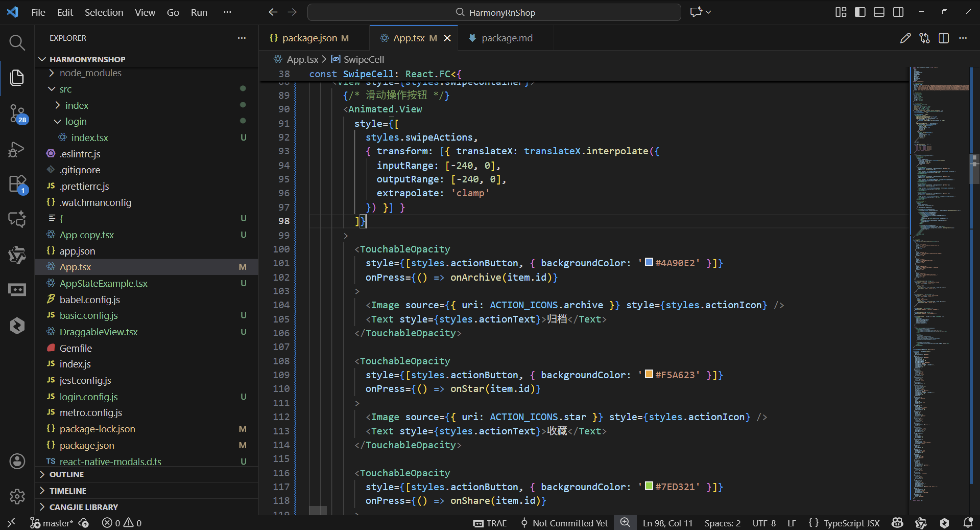Open Run and Debug view
The image size is (980, 530).
(x=17, y=149)
